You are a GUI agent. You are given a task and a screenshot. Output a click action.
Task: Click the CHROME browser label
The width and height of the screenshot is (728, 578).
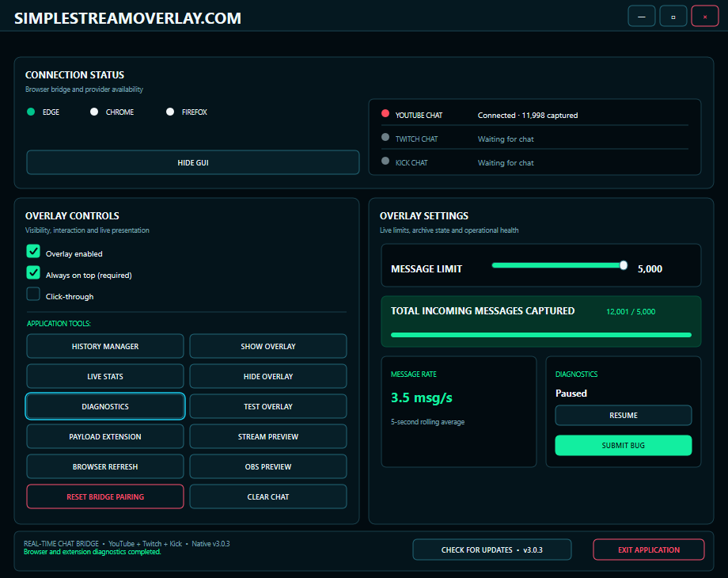(x=119, y=112)
